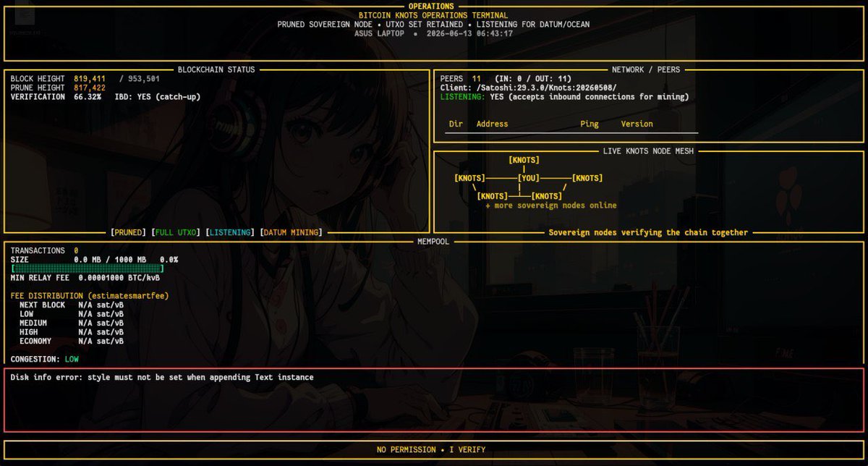Screen dimensions: 868x466
Task: Click the [DATUM MINING] status tag
Action: (292, 232)
